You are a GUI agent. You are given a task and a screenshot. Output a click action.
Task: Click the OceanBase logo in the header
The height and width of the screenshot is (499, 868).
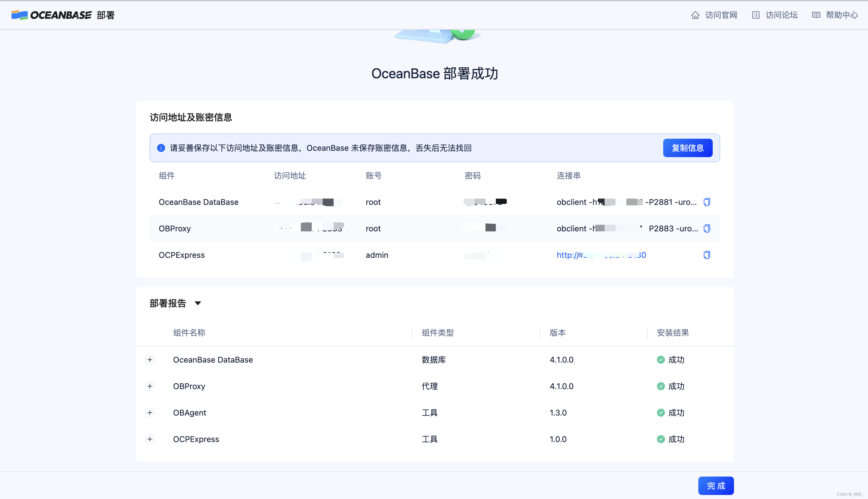click(x=51, y=15)
